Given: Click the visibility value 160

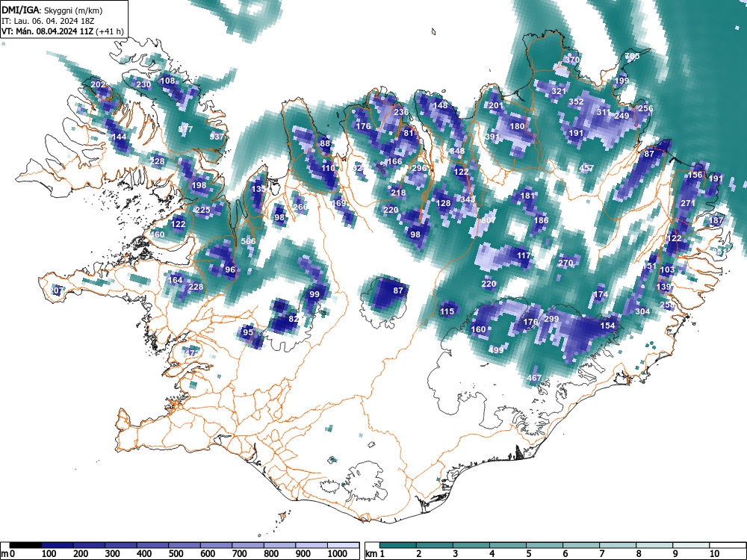Looking at the screenshot, I should pos(478,329).
